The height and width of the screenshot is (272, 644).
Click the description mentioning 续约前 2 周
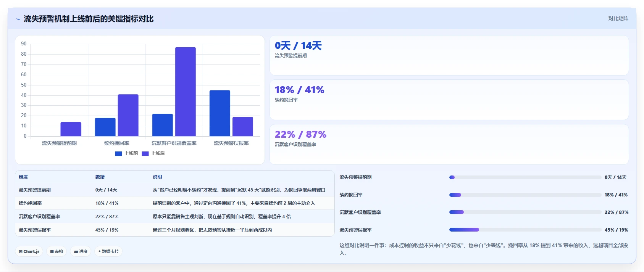[234, 203]
